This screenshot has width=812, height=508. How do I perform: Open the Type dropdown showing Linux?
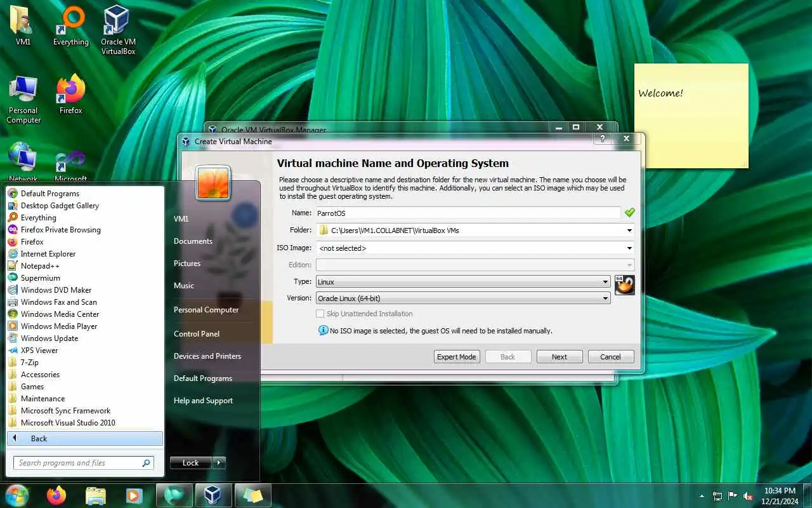463,282
